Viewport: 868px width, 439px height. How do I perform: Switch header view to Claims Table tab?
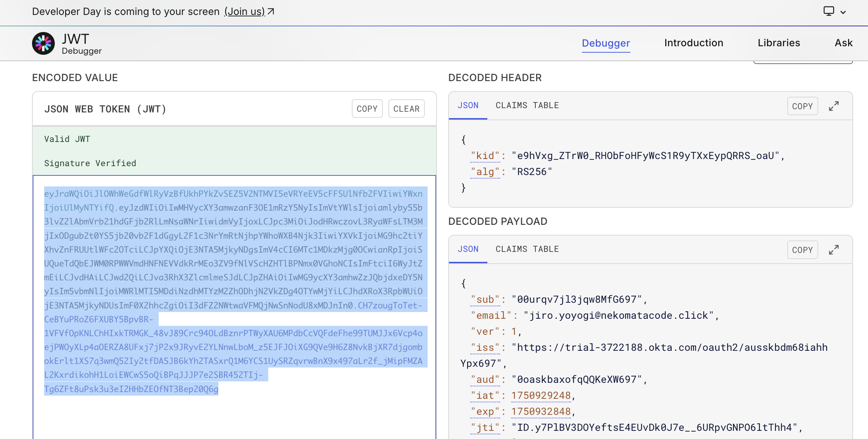click(x=527, y=105)
